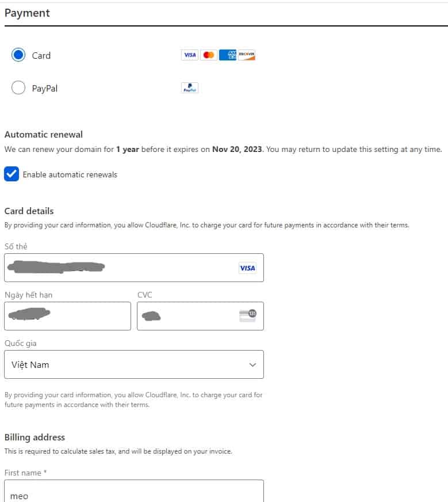
Task: Toggle the Enable automatic renewals checkbox
Action: pos(12,174)
